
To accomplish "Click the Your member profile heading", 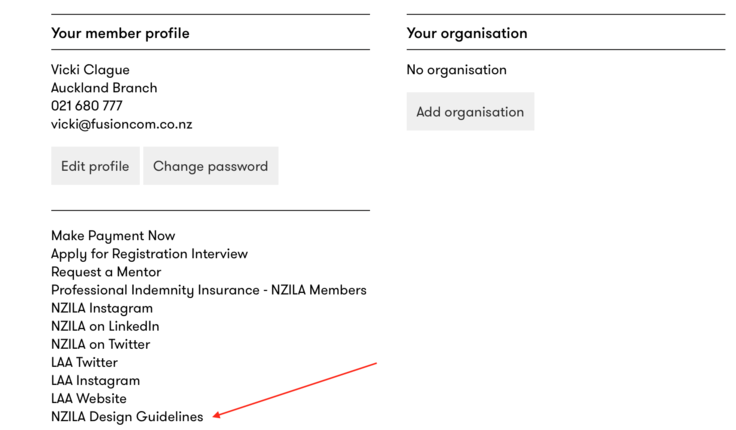I will 120,33.
